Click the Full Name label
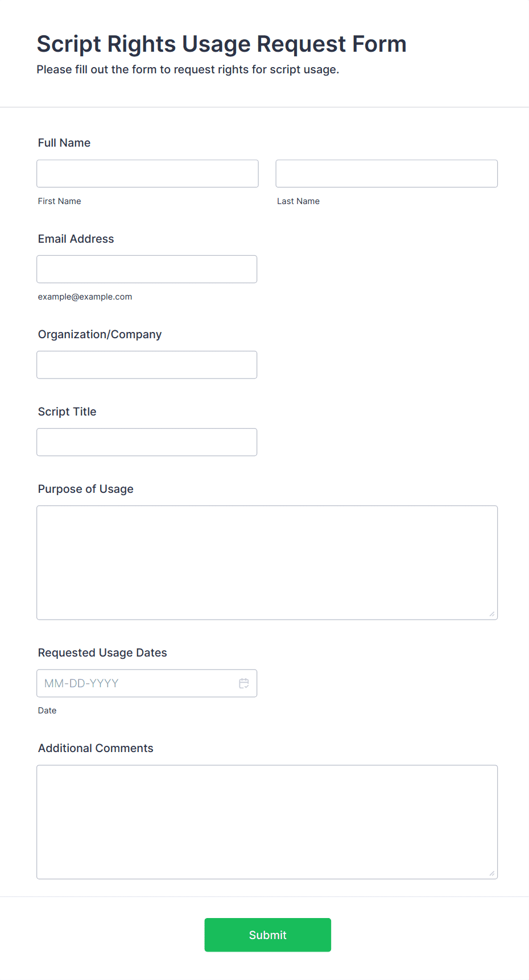This screenshot has width=529, height=980. 64,143
